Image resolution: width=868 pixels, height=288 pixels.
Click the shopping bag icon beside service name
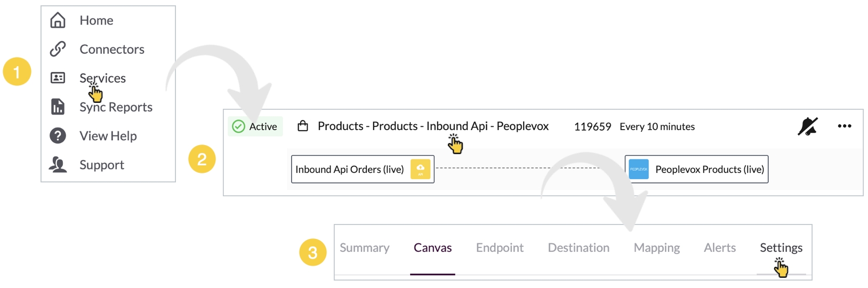(303, 126)
